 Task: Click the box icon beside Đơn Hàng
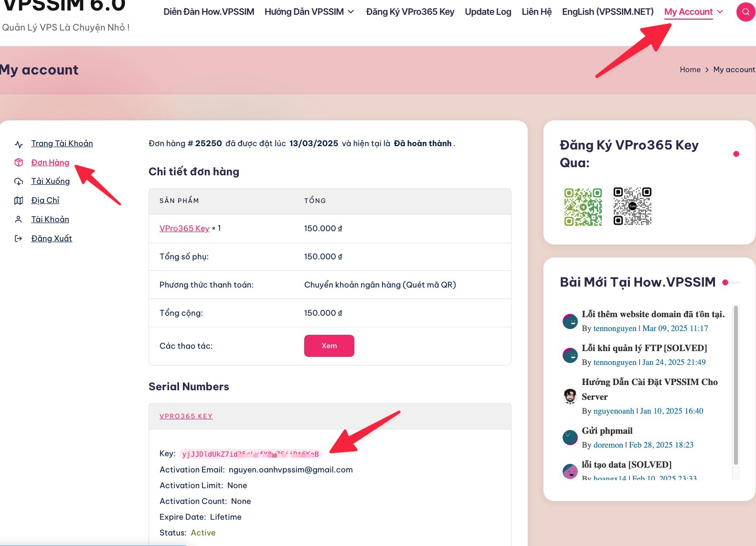(x=19, y=162)
